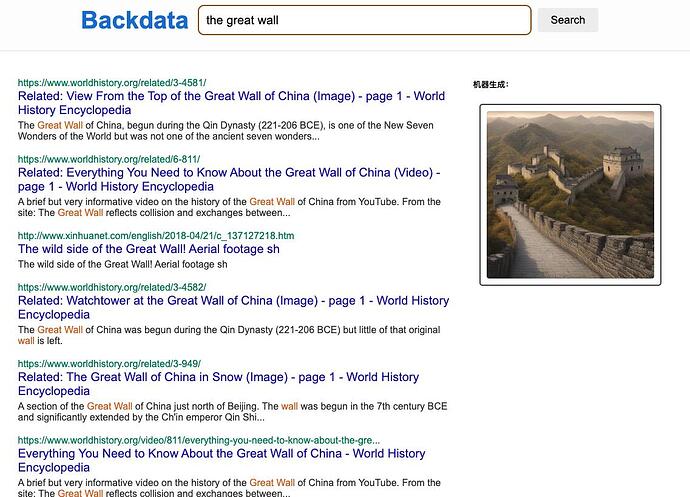Focus the search box containing "the great wall"
The height and width of the screenshot is (497, 690).
[x=364, y=20]
